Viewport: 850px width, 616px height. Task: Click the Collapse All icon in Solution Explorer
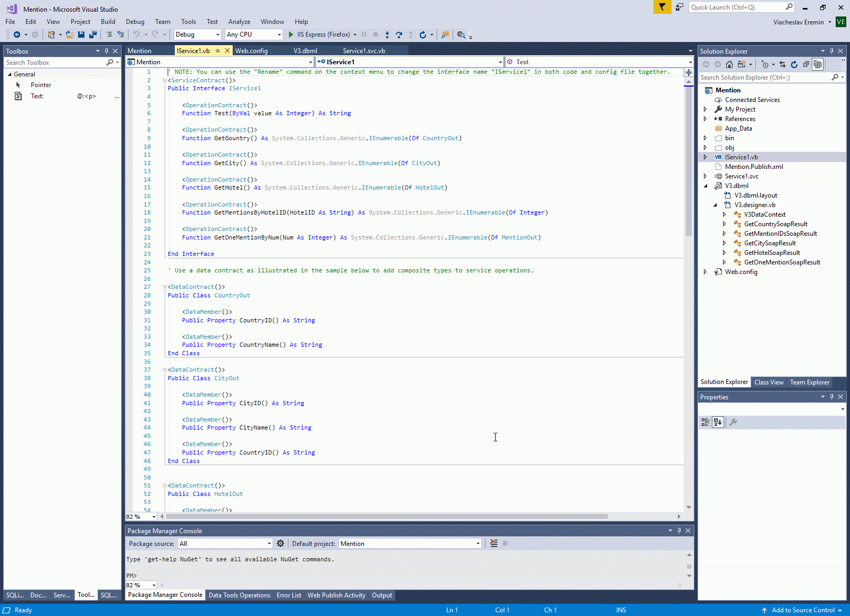tap(806, 64)
